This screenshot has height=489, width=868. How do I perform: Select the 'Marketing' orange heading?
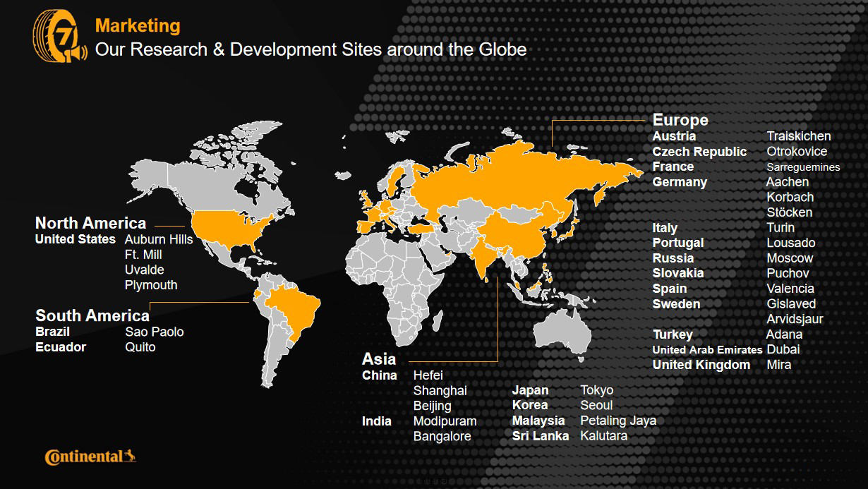click(138, 26)
